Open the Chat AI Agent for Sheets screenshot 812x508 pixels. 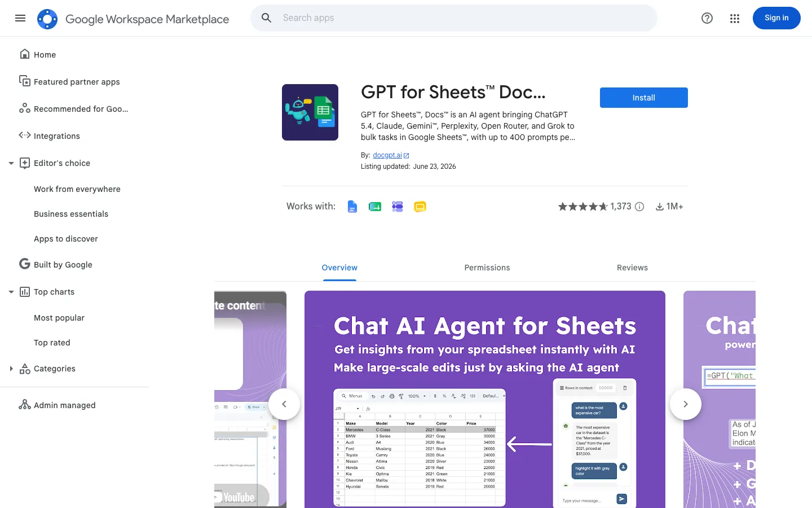pos(485,399)
